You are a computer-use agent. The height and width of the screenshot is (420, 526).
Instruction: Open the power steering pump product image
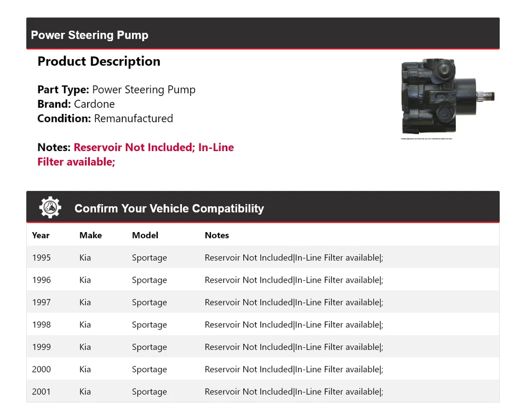tap(448, 97)
